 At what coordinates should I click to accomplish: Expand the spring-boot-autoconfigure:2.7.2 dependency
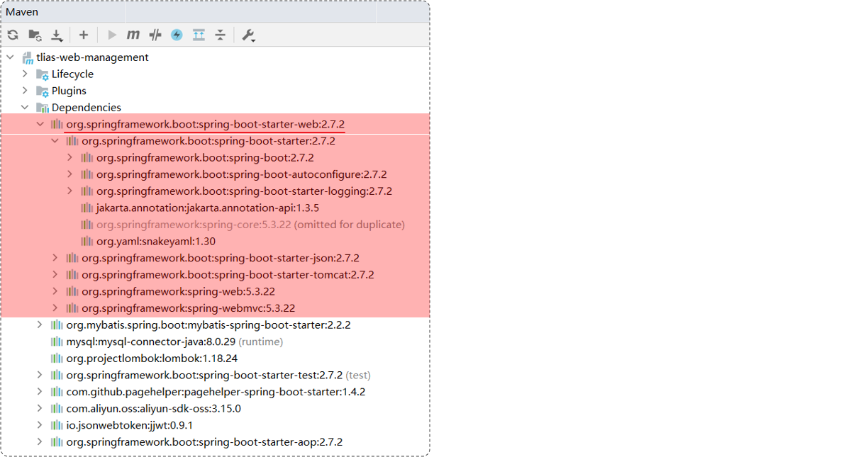tap(69, 174)
